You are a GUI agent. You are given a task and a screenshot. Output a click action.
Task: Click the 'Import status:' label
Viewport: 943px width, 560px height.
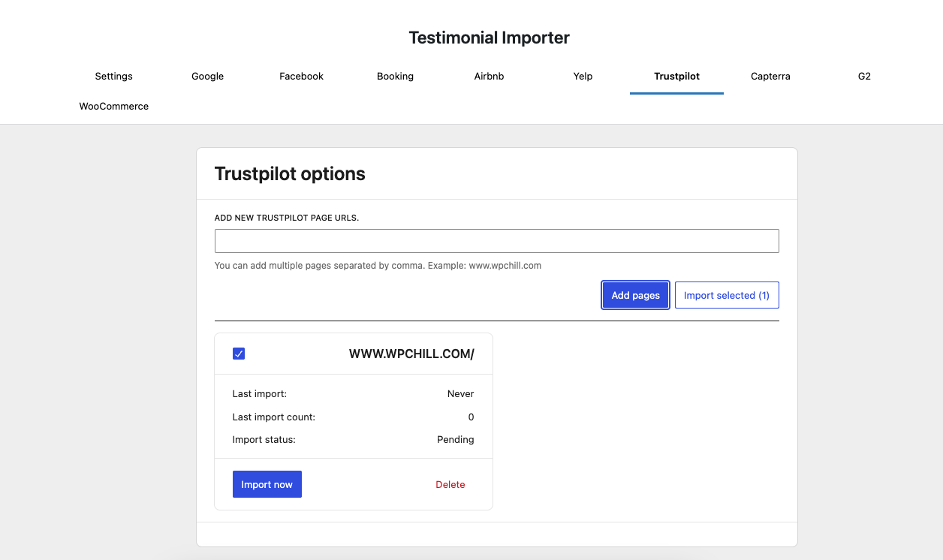(x=264, y=439)
